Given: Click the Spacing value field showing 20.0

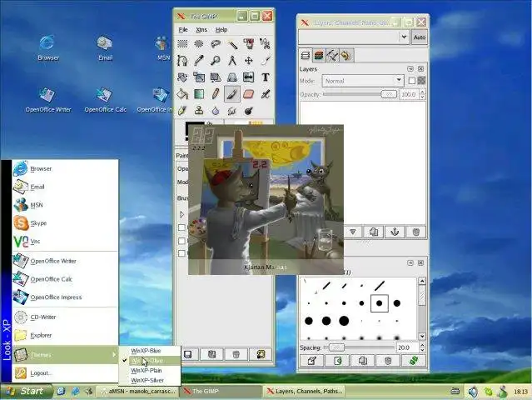Looking at the screenshot, I should pos(407,347).
